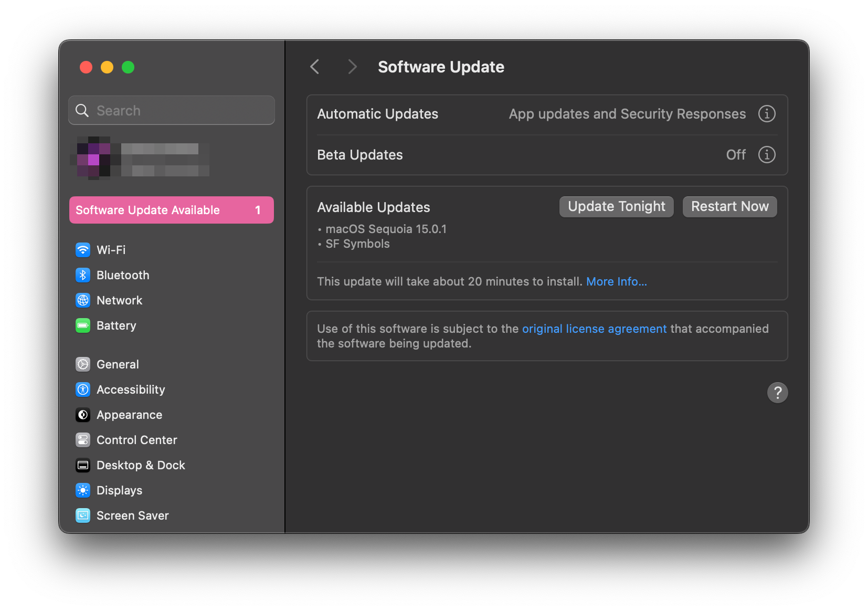Open info for Automatic Updates

[767, 114]
